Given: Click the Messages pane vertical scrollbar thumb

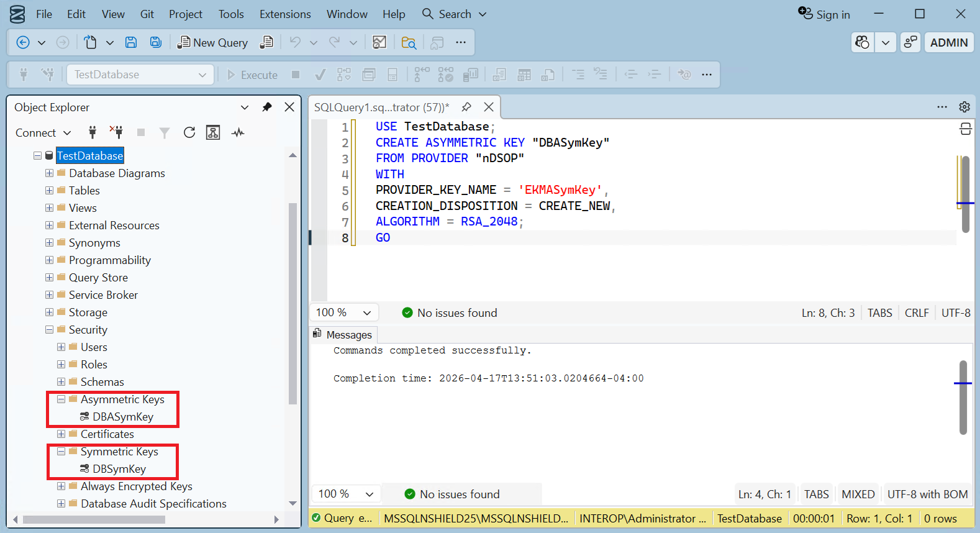Looking at the screenshot, I should (963, 398).
